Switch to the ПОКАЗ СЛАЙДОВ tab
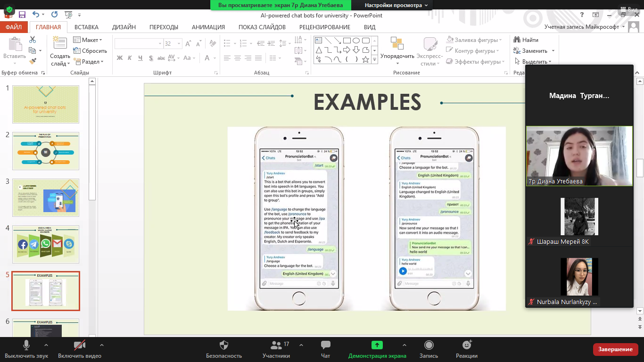Viewport: 644px width, 362px height. tap(262, 27)
